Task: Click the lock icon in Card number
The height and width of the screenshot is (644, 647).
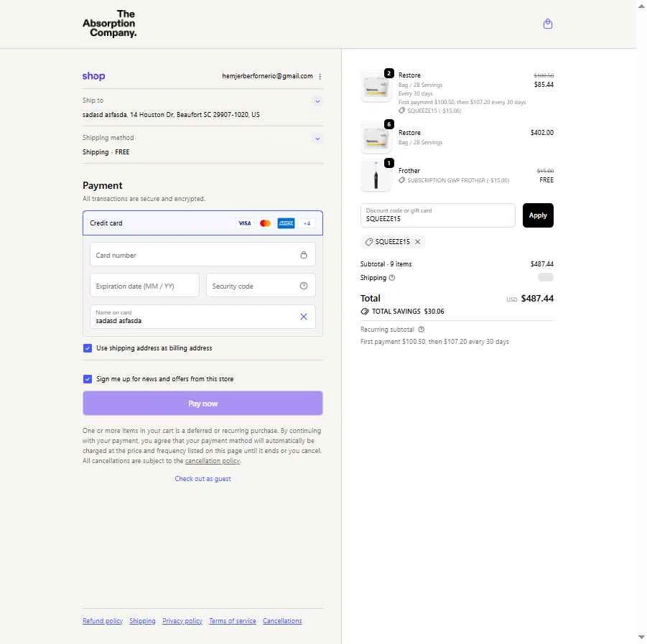Action: 304,255
